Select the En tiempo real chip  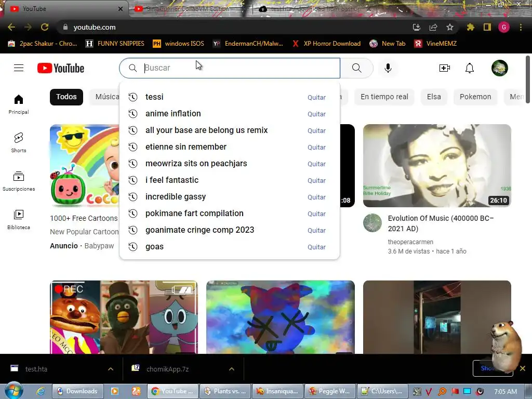[x=384, y=97]
